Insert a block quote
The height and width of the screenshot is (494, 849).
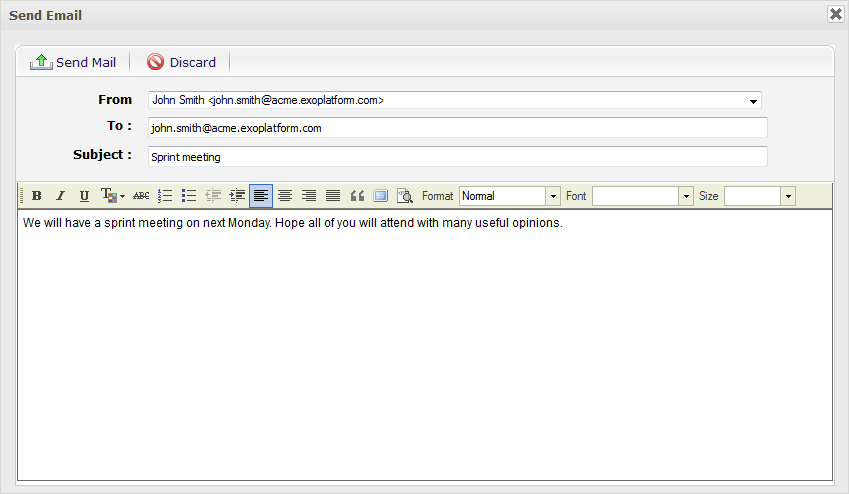[x=357, y=196]
